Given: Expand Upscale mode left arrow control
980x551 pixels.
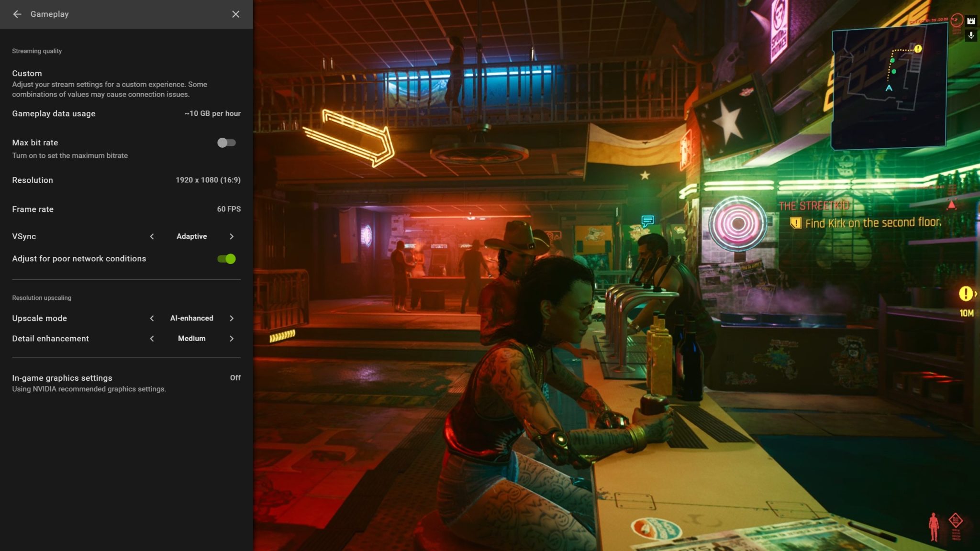Looking at the screenshot, I should pos(151,318).
